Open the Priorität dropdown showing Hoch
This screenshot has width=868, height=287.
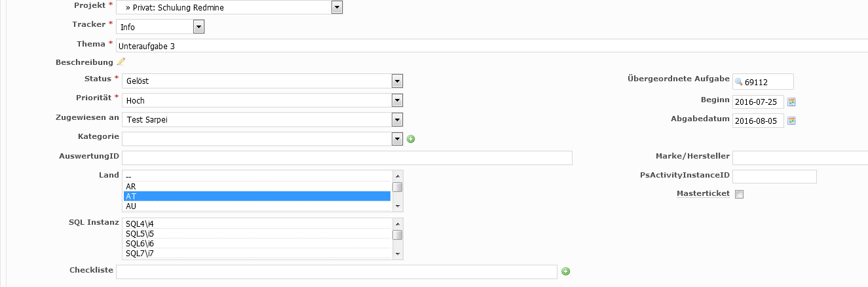(x=262, y=100)
